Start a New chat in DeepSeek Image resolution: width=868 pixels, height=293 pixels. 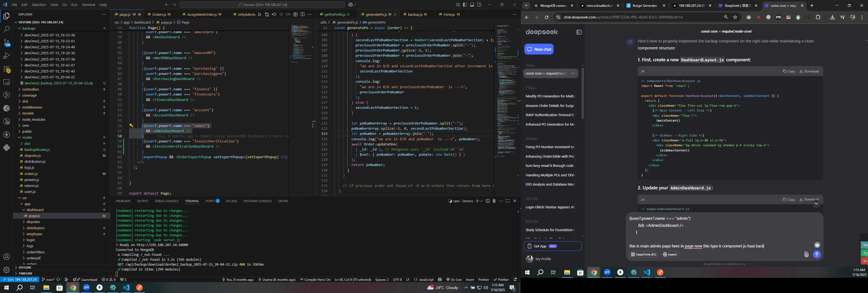pos(538,49)
